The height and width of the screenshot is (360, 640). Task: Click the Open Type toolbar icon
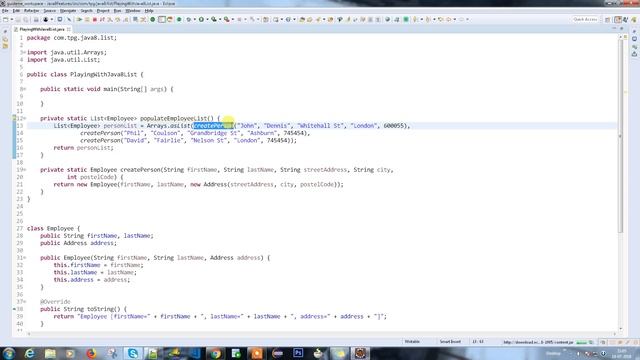click(x=302, y=20)
